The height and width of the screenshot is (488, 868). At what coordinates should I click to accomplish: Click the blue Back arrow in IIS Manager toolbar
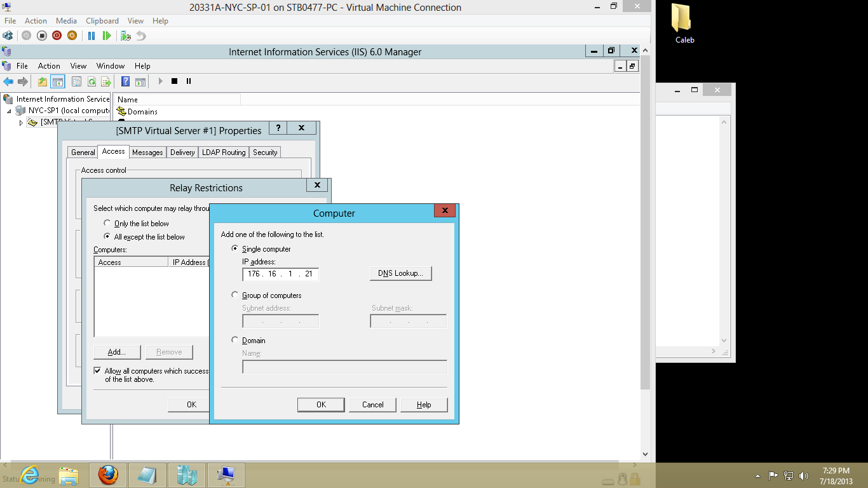click(x=8, y=81)
